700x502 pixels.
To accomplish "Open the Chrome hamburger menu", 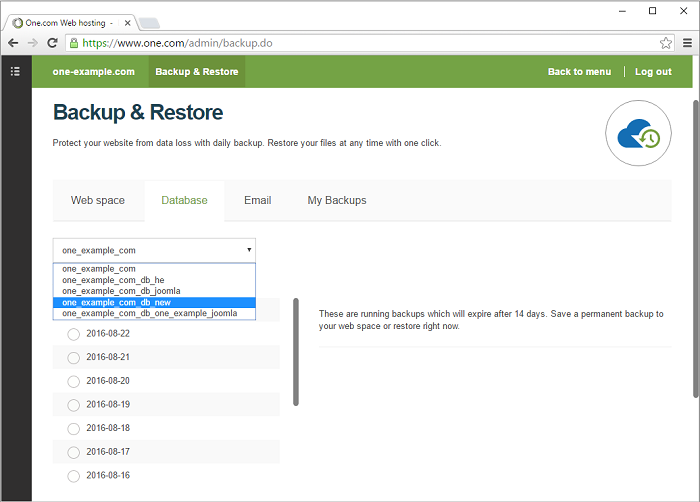I will click(x=688, y=43).
